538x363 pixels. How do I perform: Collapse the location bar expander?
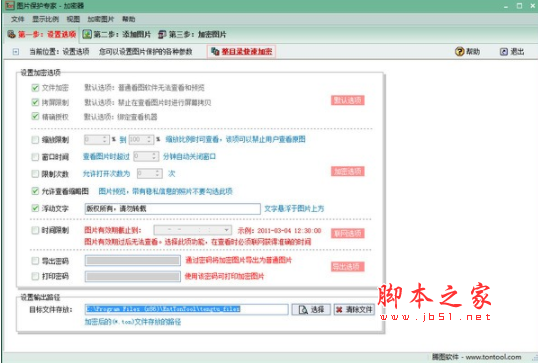(15, 52)
